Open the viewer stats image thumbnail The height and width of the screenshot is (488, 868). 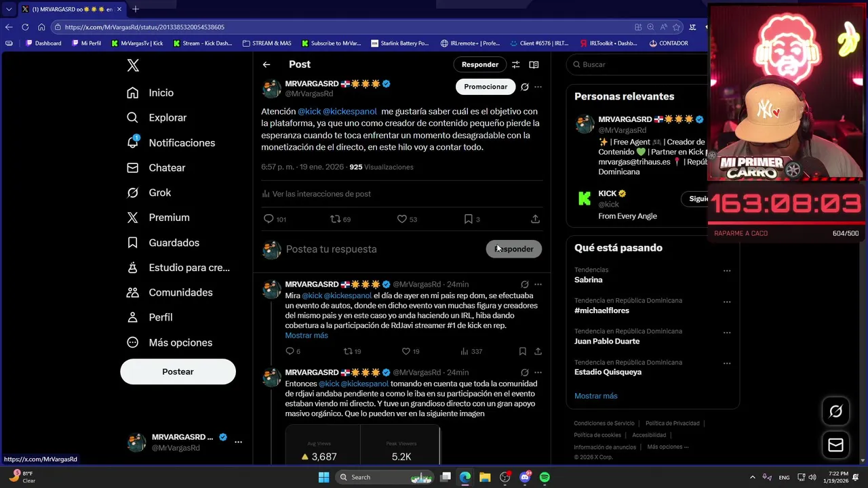click(363, 445)
